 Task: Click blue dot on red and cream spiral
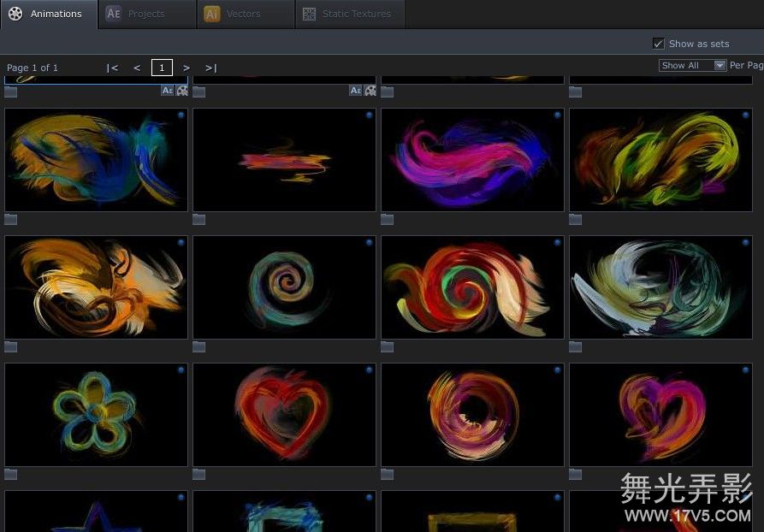point(557,243)
